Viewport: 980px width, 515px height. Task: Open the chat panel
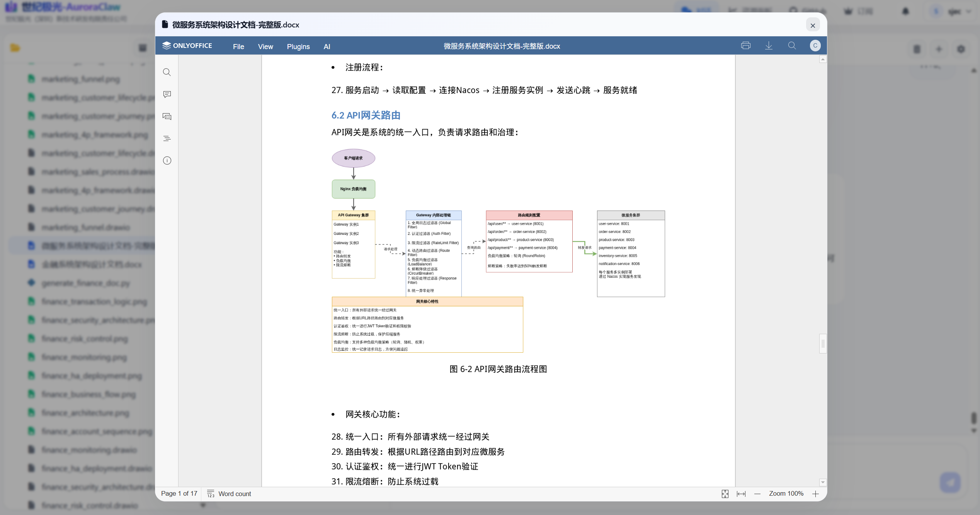[167, 116]
